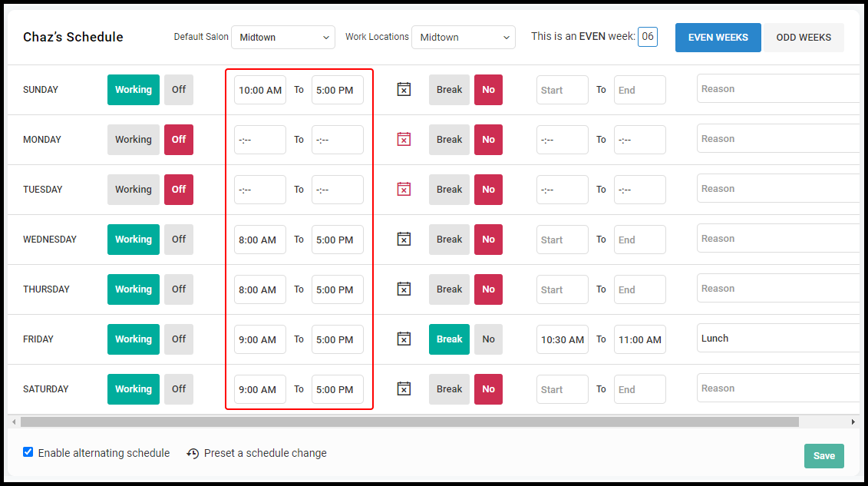Enable Break for Saturday
The image size is (868, 486).
[449, 388]
